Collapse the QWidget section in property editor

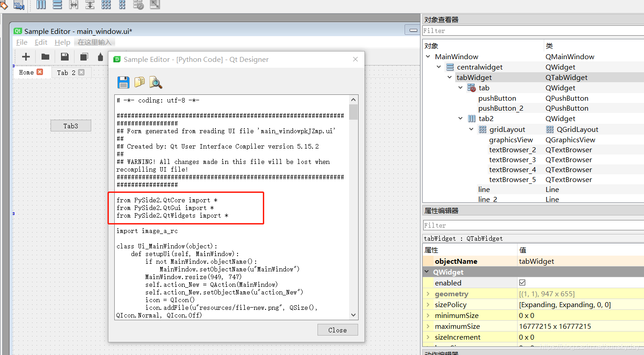(x=428, y=271)
